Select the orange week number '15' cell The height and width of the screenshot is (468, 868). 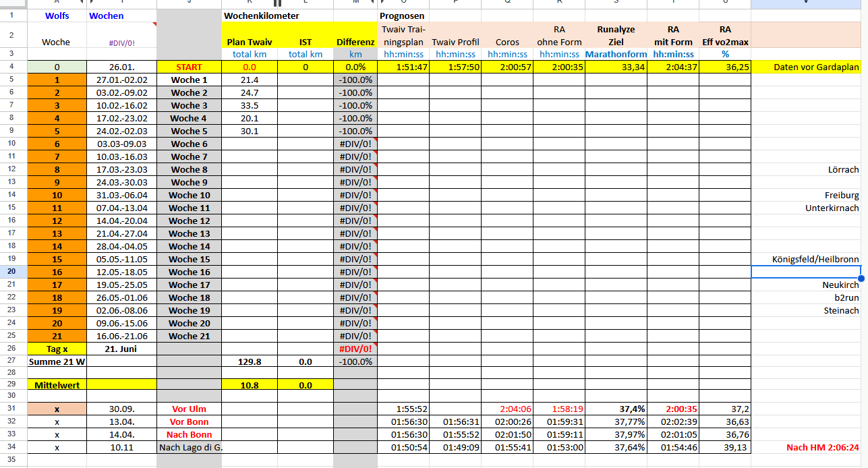coord(57,259)
